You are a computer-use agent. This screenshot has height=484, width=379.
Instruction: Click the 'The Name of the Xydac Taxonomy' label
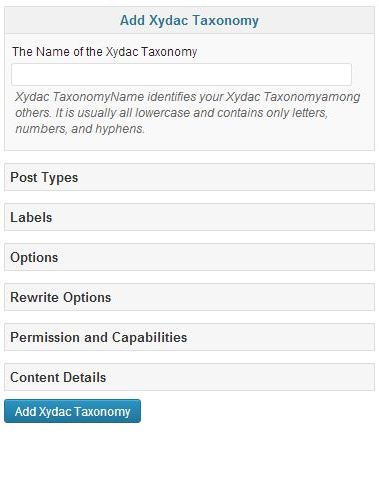(105, 52)
